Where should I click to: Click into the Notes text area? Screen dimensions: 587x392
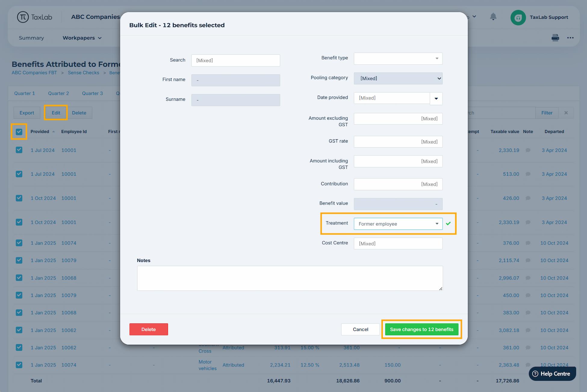point(290,278)
